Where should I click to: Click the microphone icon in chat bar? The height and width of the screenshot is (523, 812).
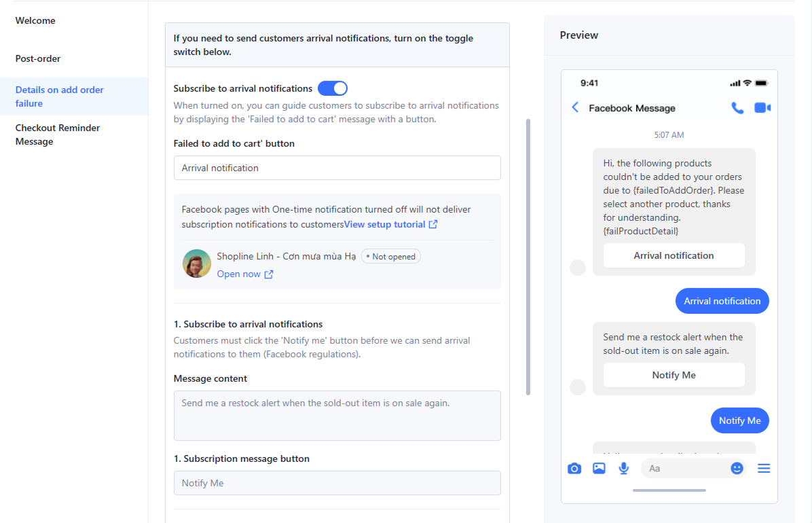click(x=623, y=468)
